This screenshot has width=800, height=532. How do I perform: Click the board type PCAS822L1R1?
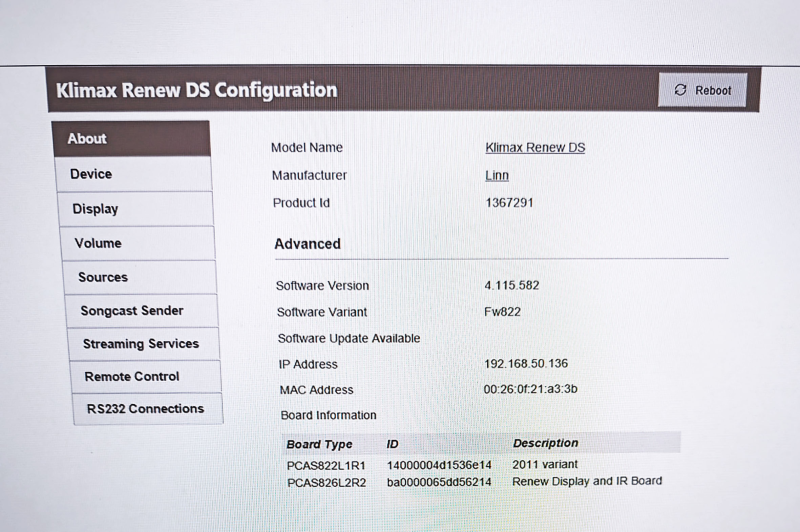click(326, 465)
